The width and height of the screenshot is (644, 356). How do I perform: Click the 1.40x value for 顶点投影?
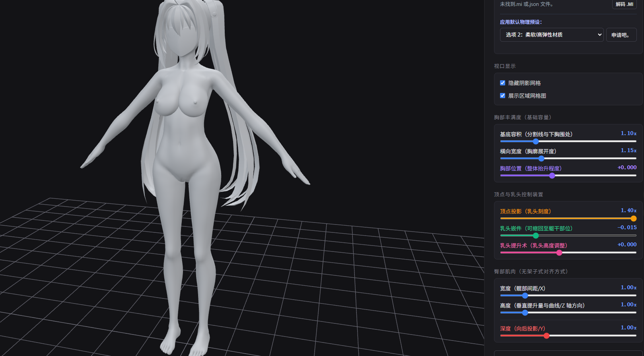pos(628,211)
